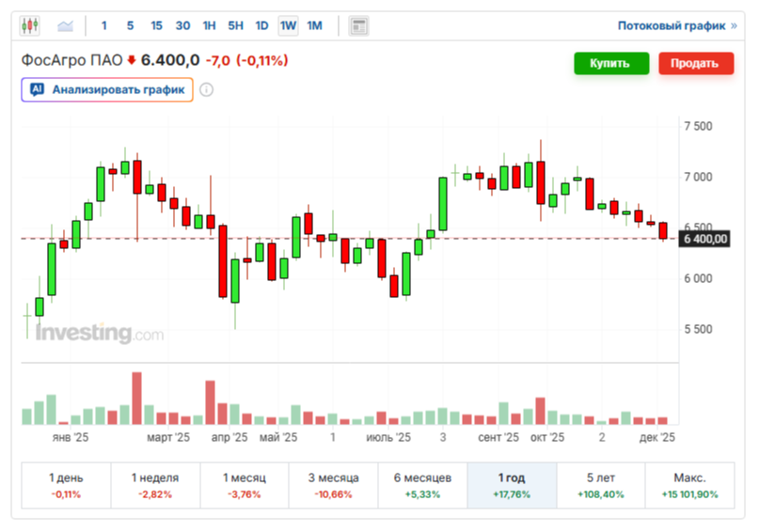759x532 pixels.
Task: Select the 1 год period
Action: pyautogui.click(x=512, y=485)
